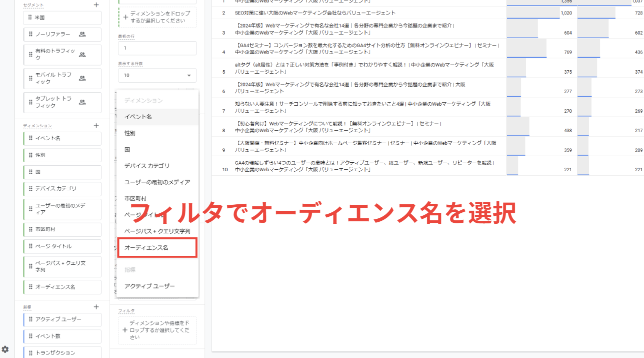Click the row 7 title about サーチコンソール
644x358 pixels.
(363, 107)
